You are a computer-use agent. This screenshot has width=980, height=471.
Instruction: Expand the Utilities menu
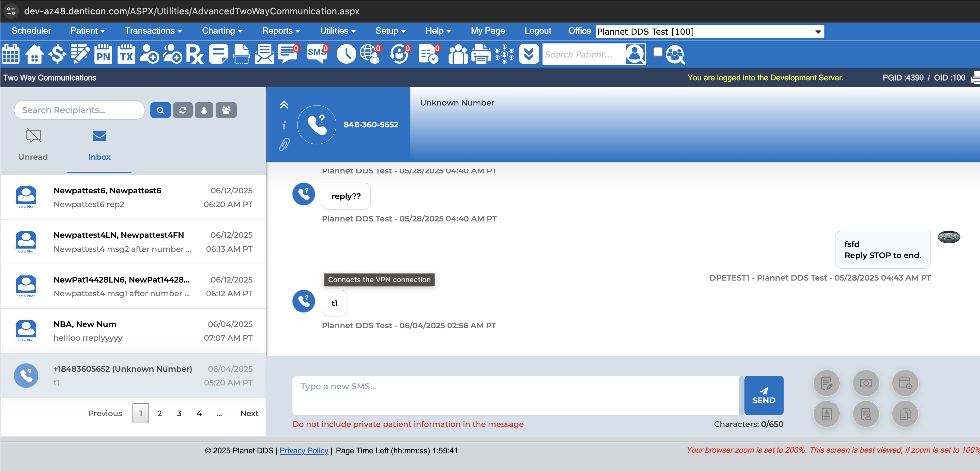337,31
